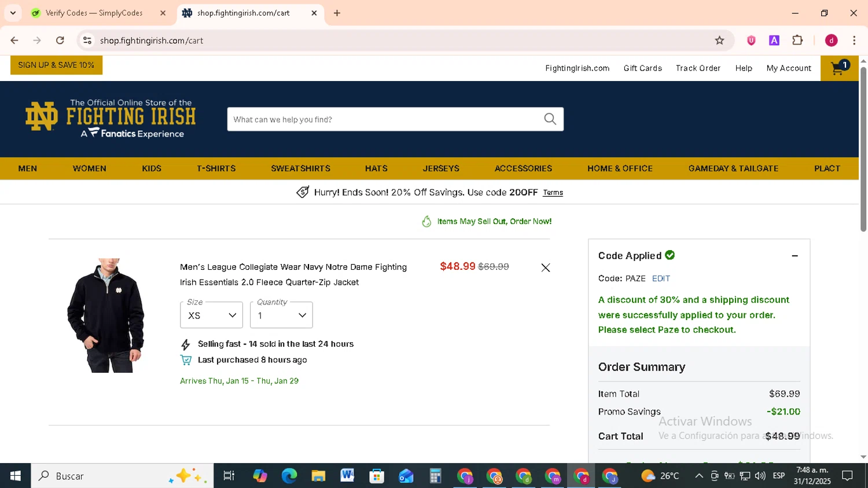Show hidden system tray icons
The height and width of the screenshot is (488, 868).
(699, 476)
